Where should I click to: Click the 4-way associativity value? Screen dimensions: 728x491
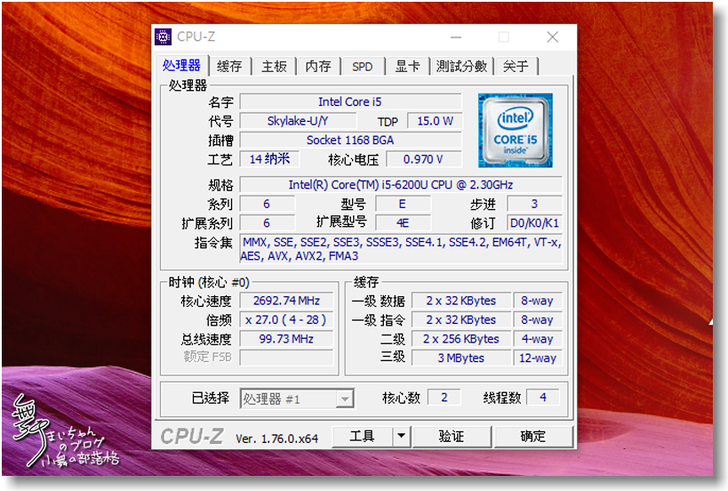(538, 339)
